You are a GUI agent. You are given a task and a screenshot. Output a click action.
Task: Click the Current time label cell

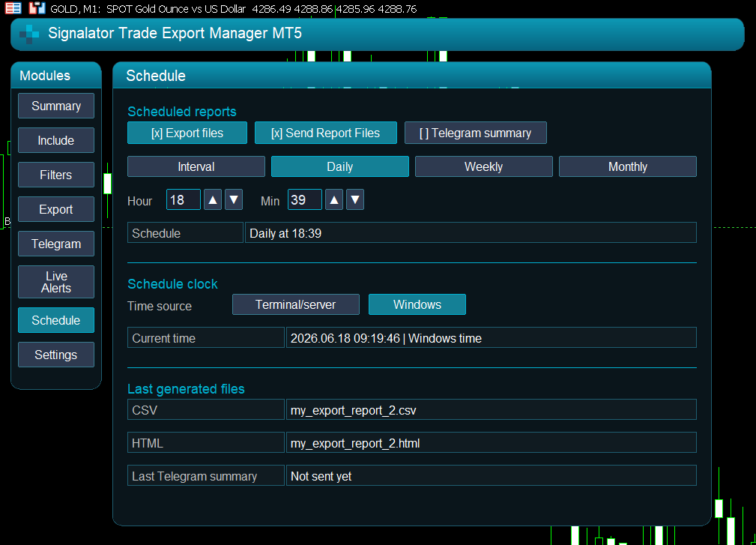coord(206,337)
